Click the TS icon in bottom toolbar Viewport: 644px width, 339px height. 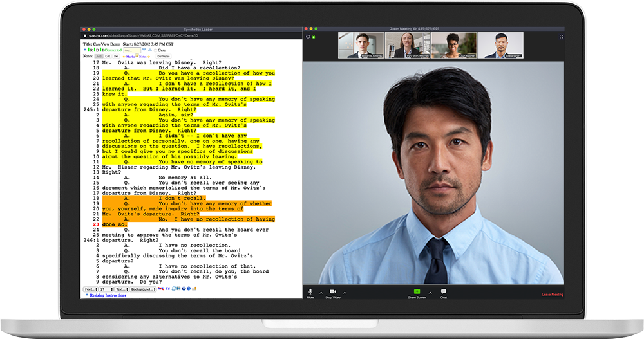[x=168, y=289]
